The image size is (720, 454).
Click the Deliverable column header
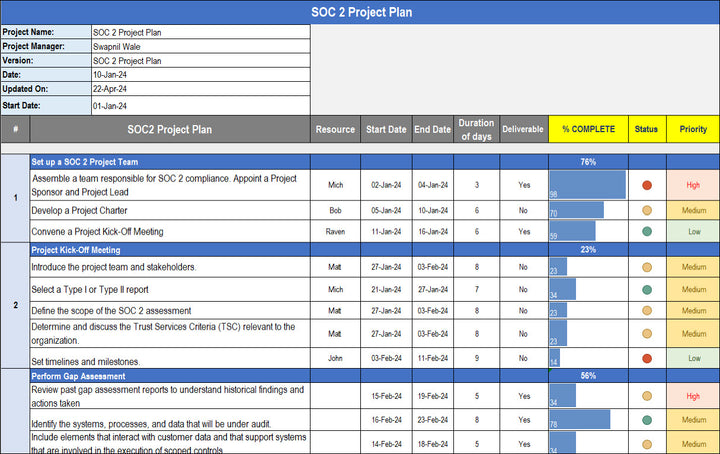click(524, 129)
